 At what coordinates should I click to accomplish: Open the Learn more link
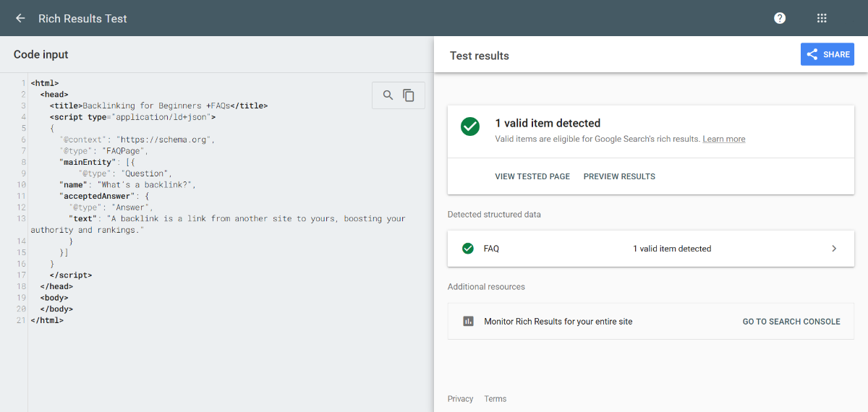coord(723,139)
